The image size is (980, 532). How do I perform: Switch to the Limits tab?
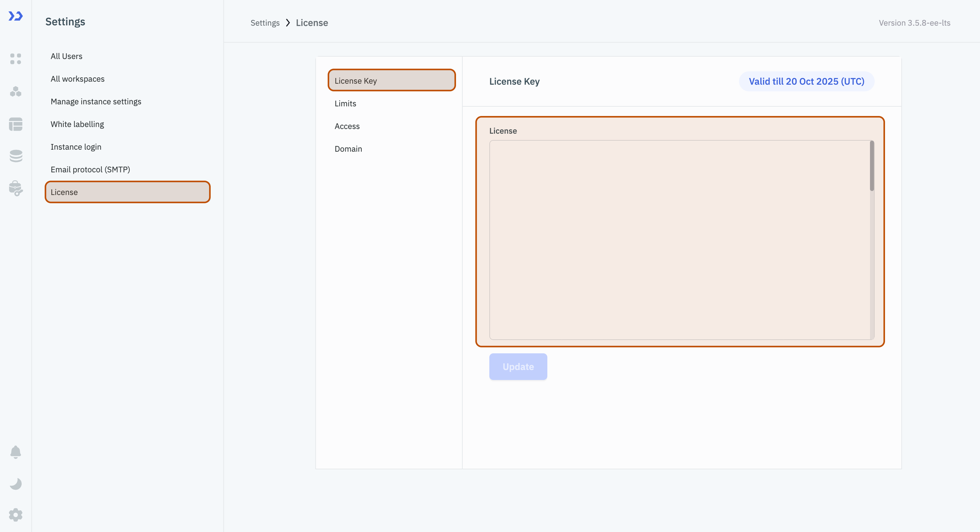[x=345, y=104]
